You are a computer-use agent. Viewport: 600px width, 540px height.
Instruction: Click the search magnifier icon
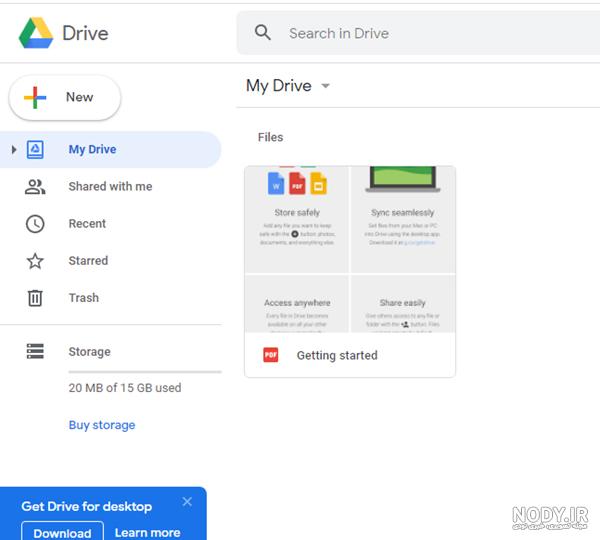coord(263,33)
